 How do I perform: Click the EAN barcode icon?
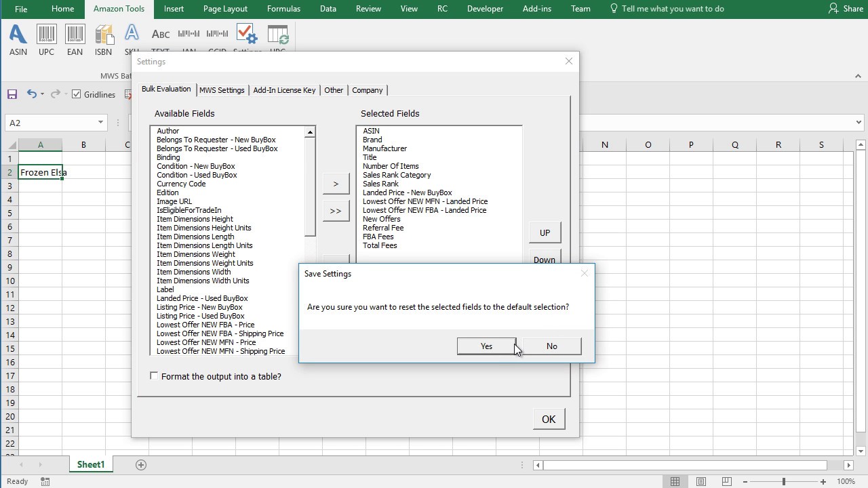click(75, 39)
